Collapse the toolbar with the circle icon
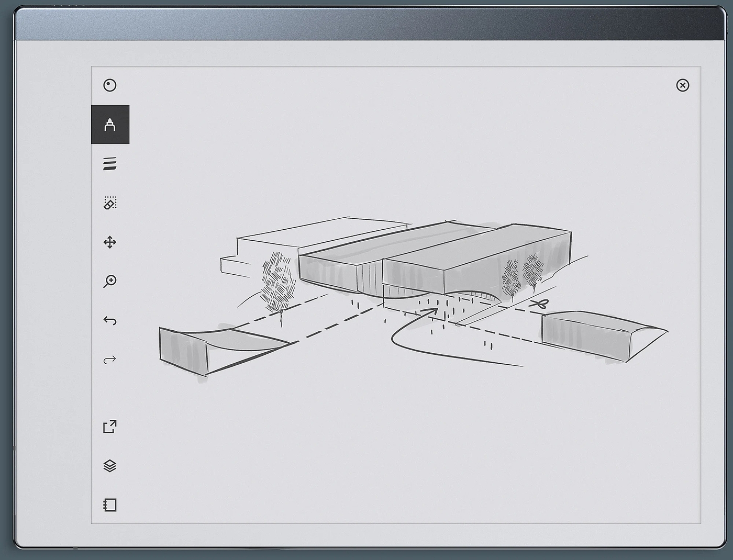The width and height of the screenshot is (733, 560). point(110,85)
